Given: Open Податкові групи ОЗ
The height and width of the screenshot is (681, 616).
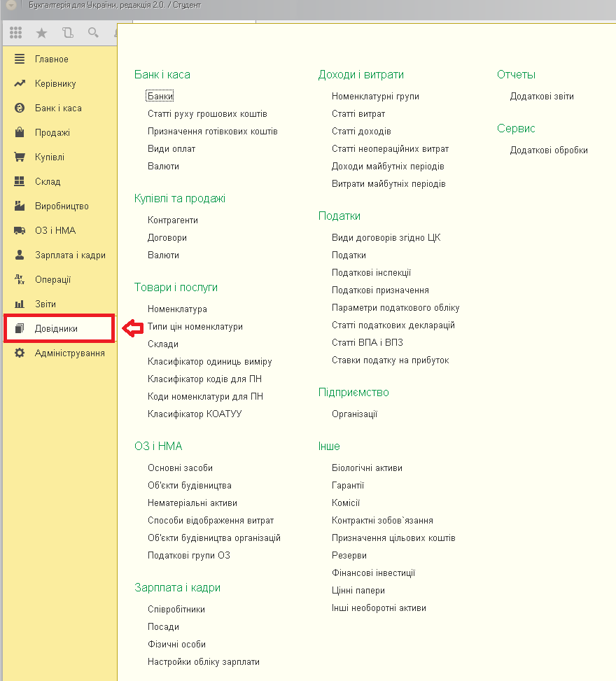Looking at the screenshot, I should click(x=189, y=555).
